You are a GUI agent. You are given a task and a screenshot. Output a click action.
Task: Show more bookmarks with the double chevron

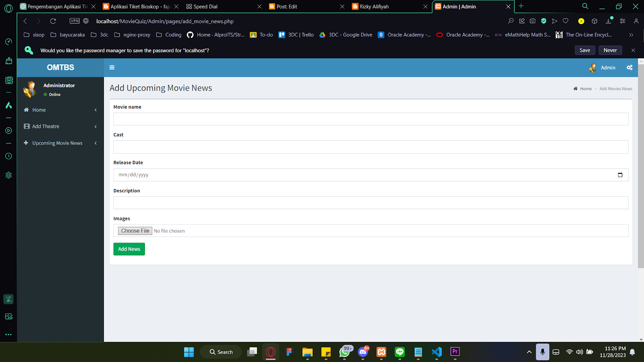(x=631, y=35)
